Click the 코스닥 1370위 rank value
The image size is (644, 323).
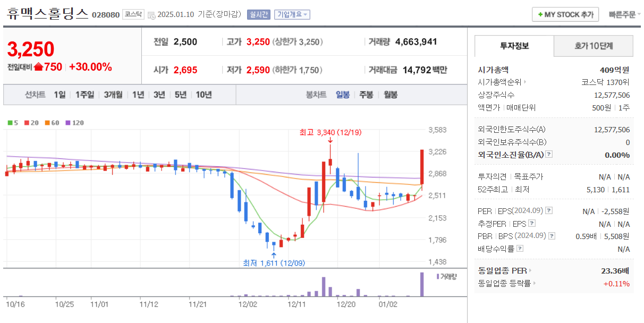point(606,82)
